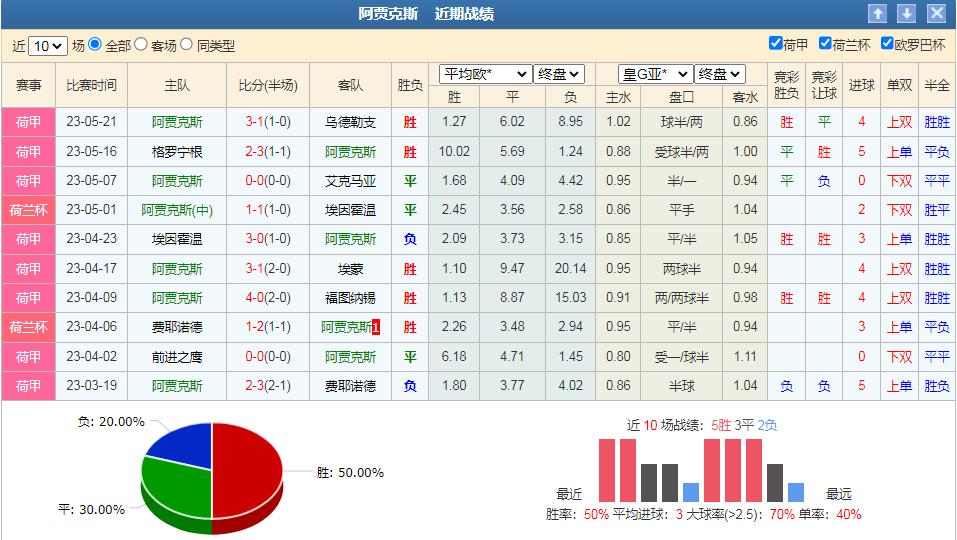957x540 pixels.
Task: Click the score 1-2(1-1) on 23-04-06
Action: [268, 327]
